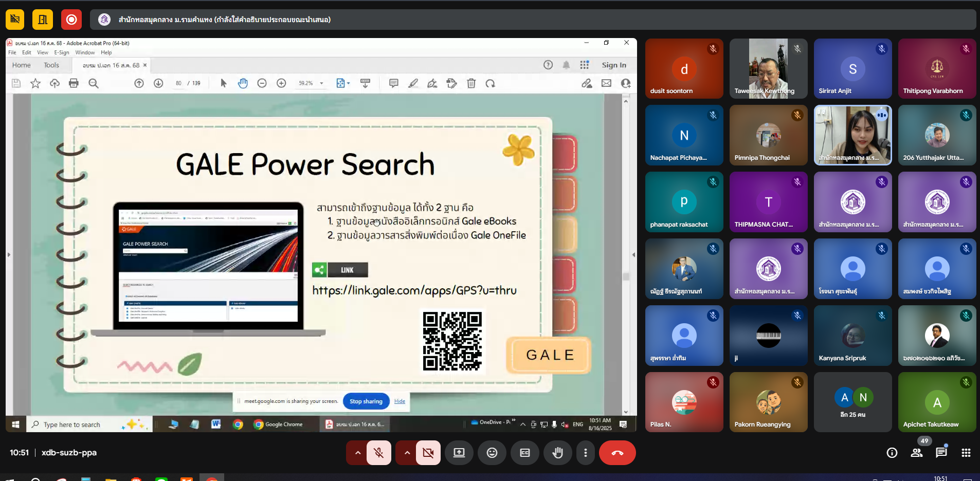Open the Edit menu in Acrobat
This screenshot has height=481, width=980.
coord(27,52)
